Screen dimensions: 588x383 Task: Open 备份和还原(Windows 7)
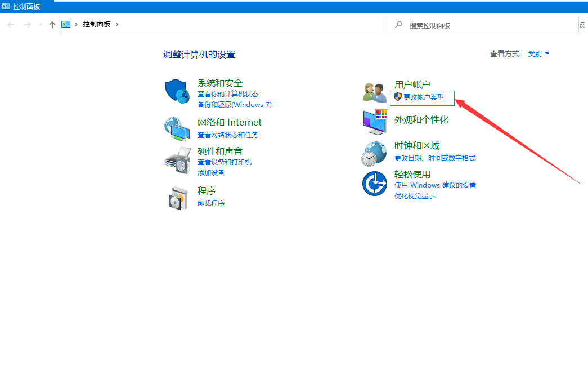point(234,104)
